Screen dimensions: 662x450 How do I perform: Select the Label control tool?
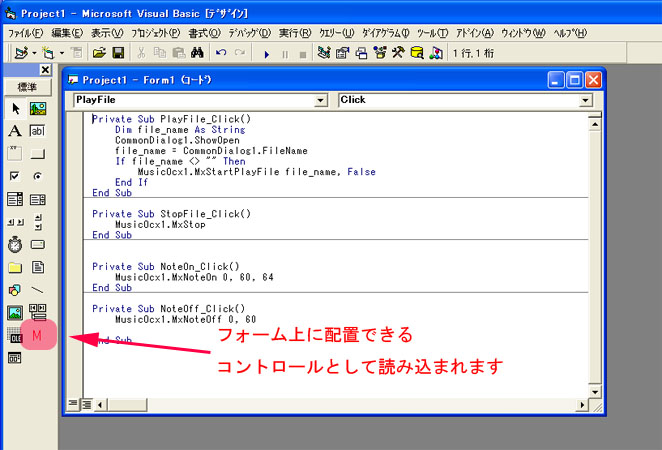(15, 131)
